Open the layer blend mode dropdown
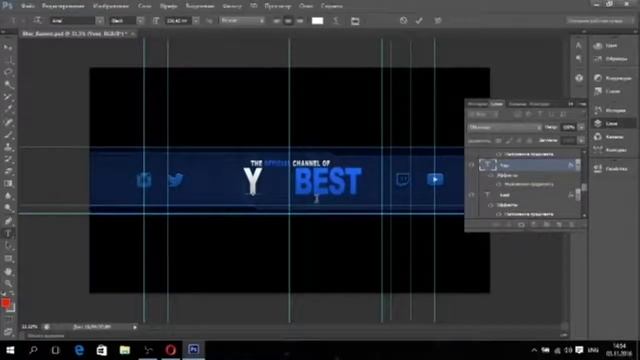The width and height of the screenshot is (640, 360). tap(505, 127)
